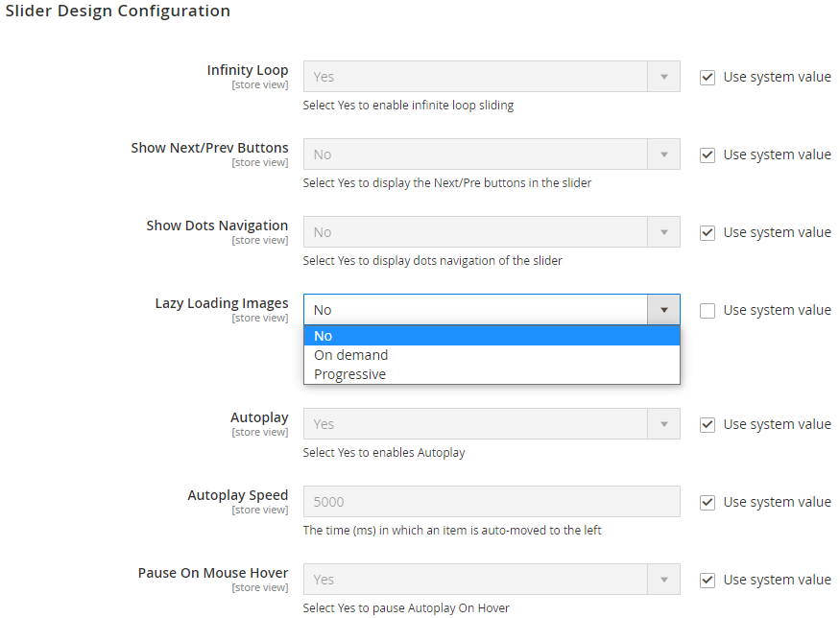Image resolution: width=840 pixels, height=618 pixels.
Task: Expand the Show Next/Prev Buttons dropdown
Action: (492, 154)
